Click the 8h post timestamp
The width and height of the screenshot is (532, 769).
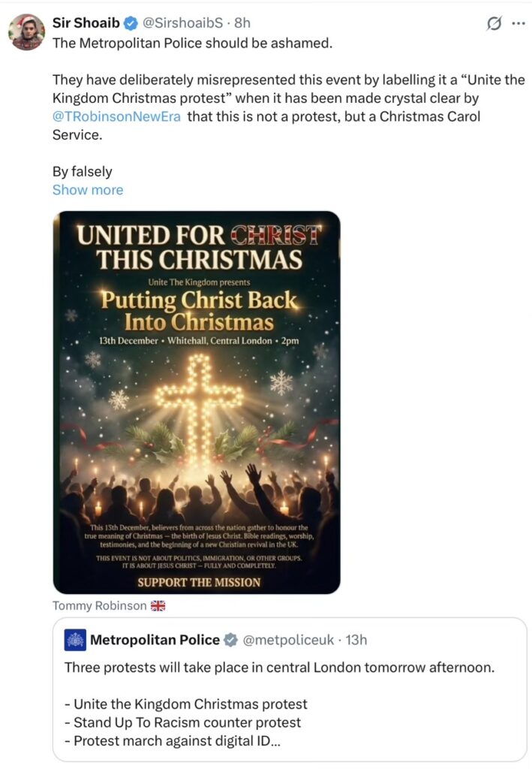coord(242,23)
